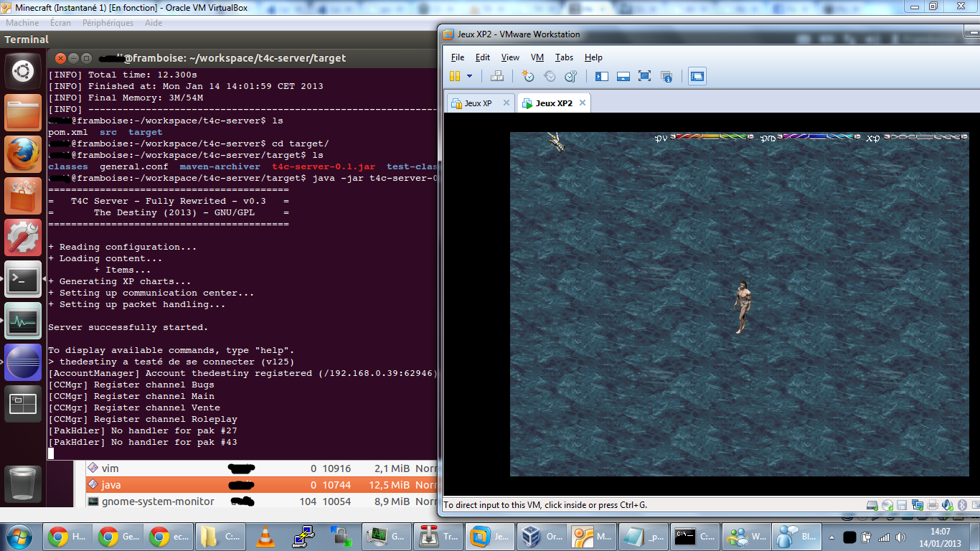Click the game character in the VM screen

click(743, 307)
